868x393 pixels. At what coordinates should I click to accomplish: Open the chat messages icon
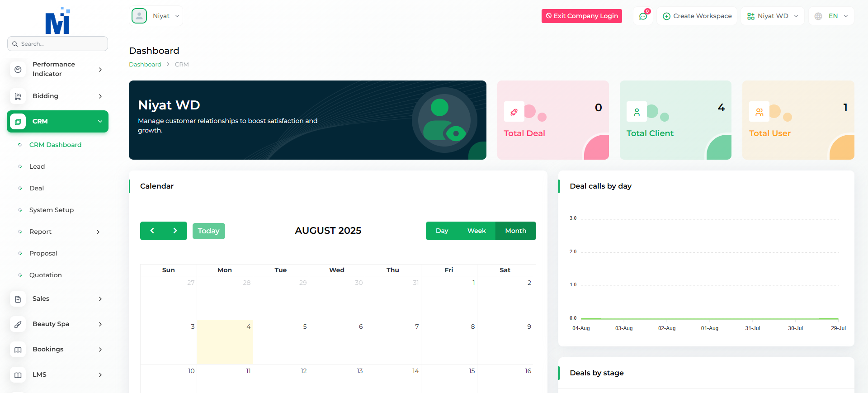coord(643,16)
